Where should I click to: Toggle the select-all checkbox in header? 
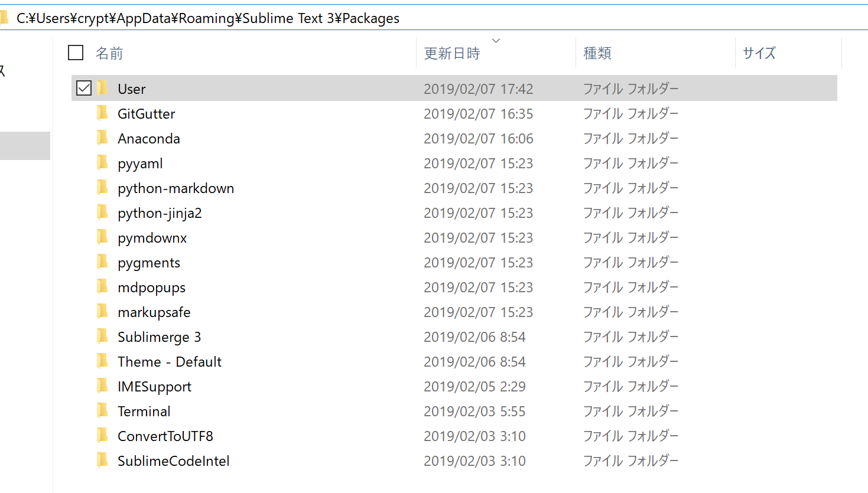point(76,53)
